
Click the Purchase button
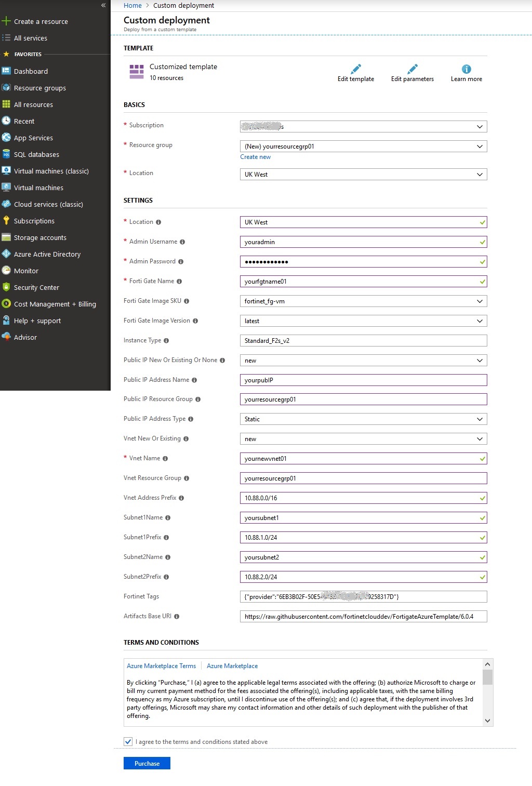point(147,763)
